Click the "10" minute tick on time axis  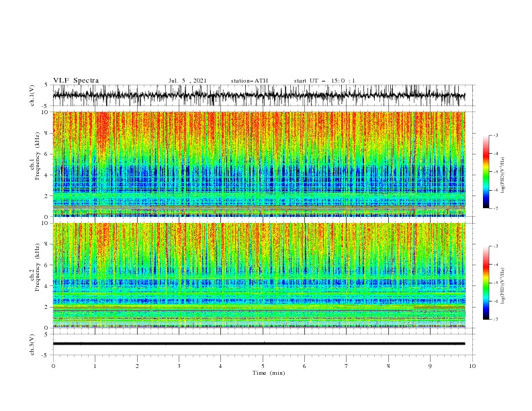tap(472, 366)
